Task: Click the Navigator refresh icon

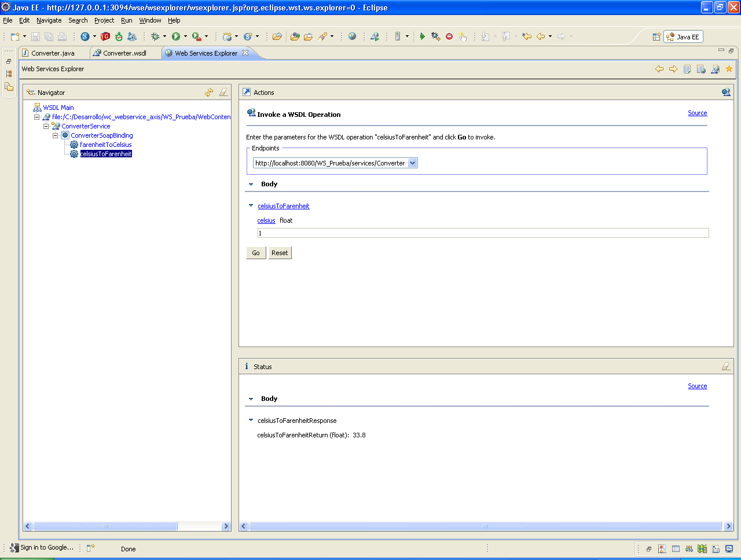Action: point(209,92)
